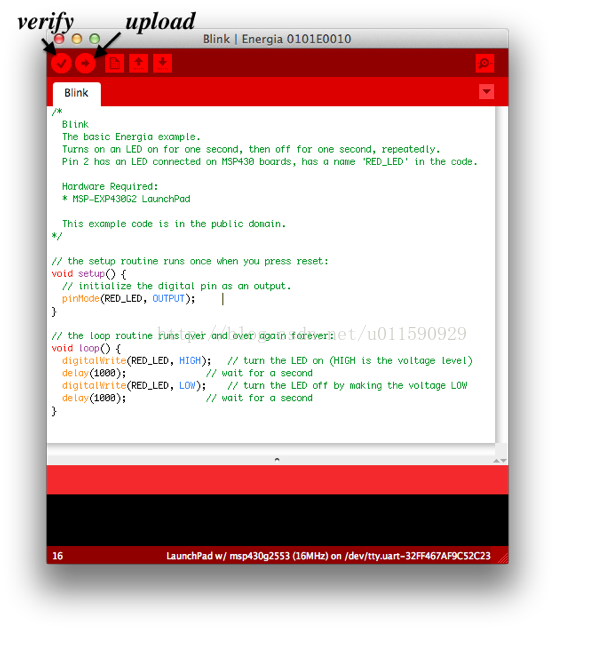Open a sketch with the up-arrow icon
This screenshot has width=605, height=647.
point(139,64)
